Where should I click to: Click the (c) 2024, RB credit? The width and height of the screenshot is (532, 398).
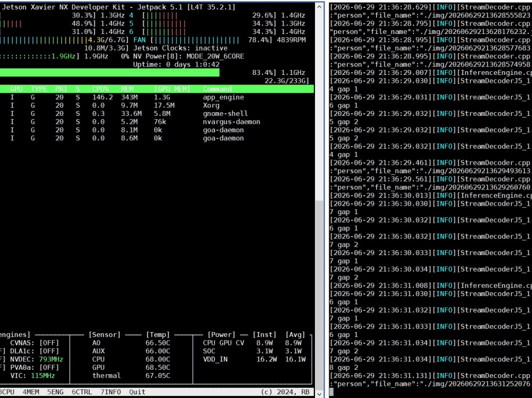285,392
